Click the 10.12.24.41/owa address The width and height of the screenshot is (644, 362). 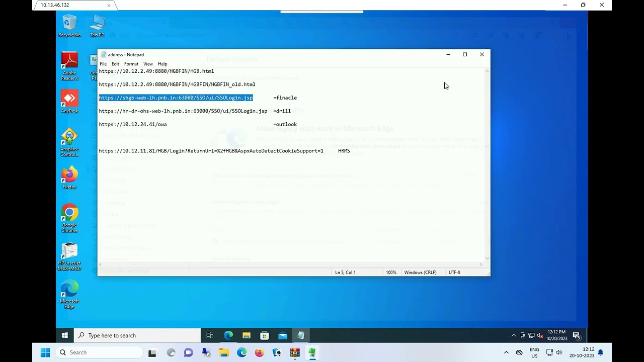[x=132, y=124]
